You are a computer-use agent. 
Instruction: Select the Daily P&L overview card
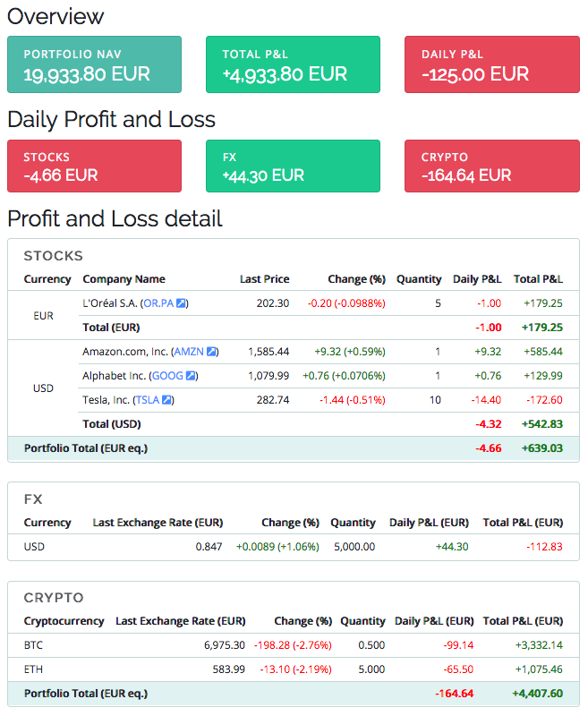(492, 64)
